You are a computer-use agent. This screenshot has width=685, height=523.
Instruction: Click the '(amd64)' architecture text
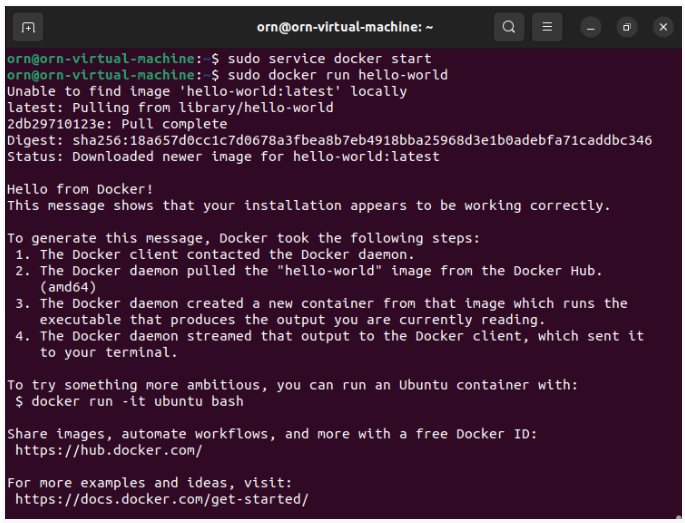coord(68,287)
